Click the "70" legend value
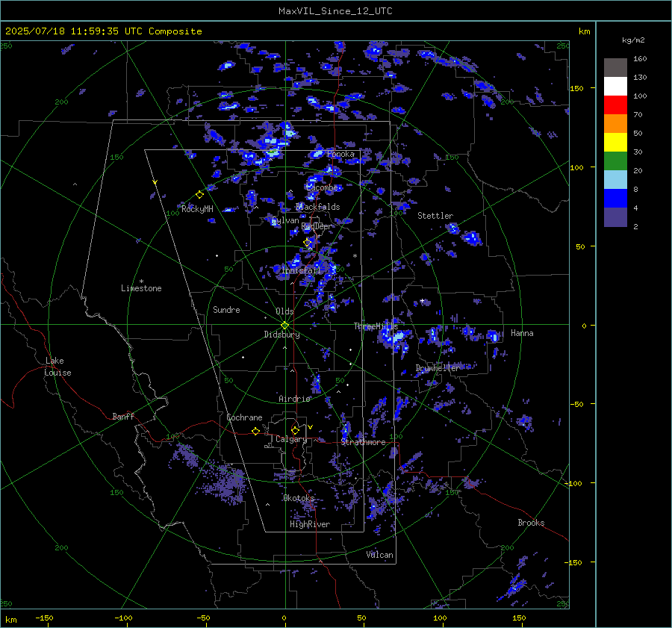The width and height of the screenshot is (672, 628). (638, 115)
